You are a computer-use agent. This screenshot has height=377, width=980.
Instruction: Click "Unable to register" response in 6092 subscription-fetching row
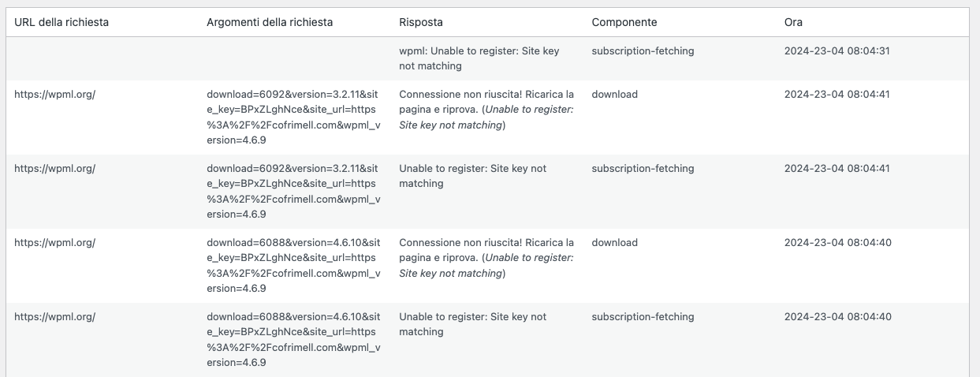tap(472, 176)
